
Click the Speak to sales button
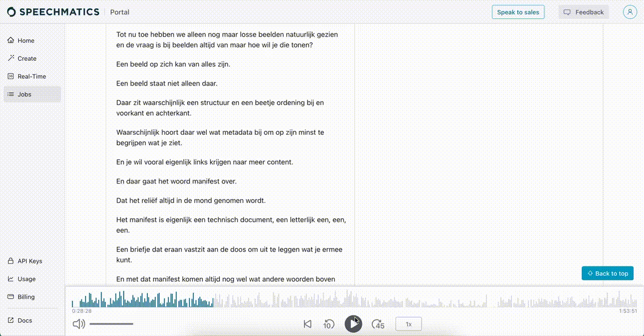[518, 12]
